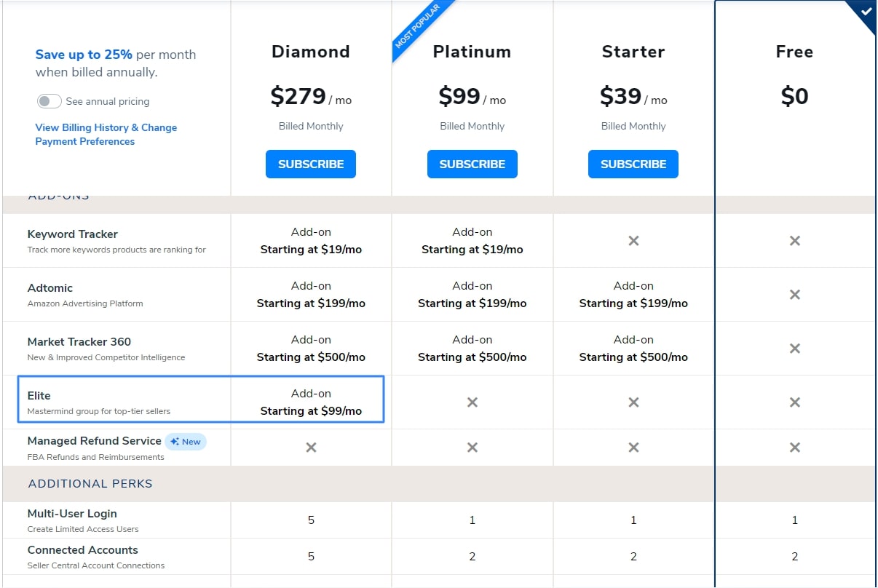Select the Multi-User Login row label
This screenshot has height=588, width=878.
[72, 514]
